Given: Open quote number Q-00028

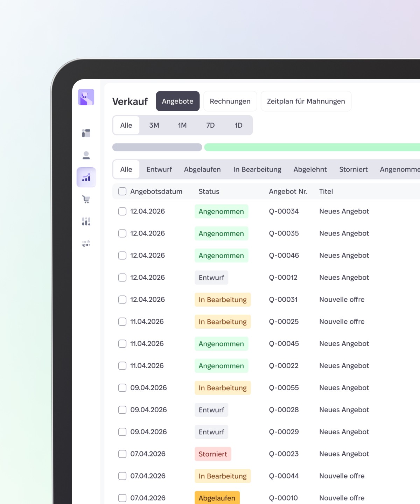Looking at the screenshot, I should point(284,410).
